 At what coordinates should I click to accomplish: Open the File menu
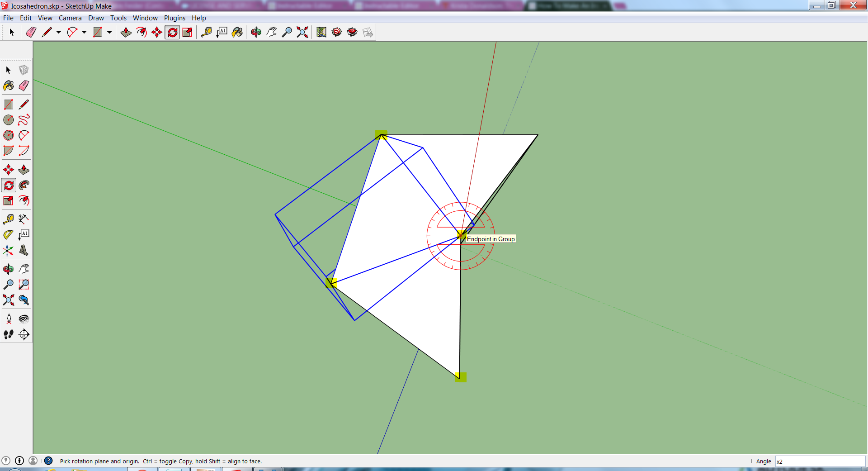point(8,18)
